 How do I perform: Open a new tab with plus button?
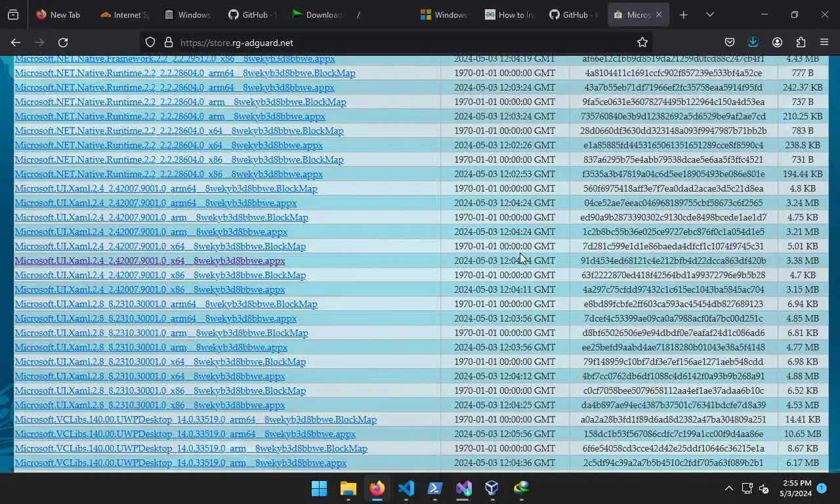point(684,14)
